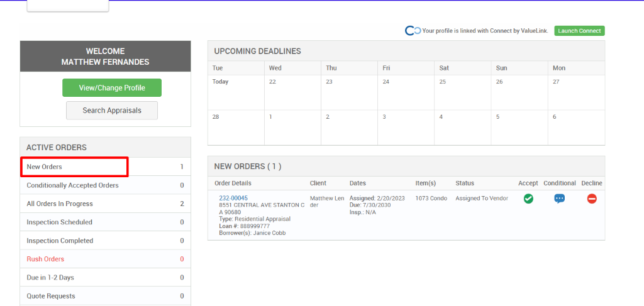Click the 1073 Condo item text
The width and height of the screenshot is (644, 306).
click(x=431, y=198)
